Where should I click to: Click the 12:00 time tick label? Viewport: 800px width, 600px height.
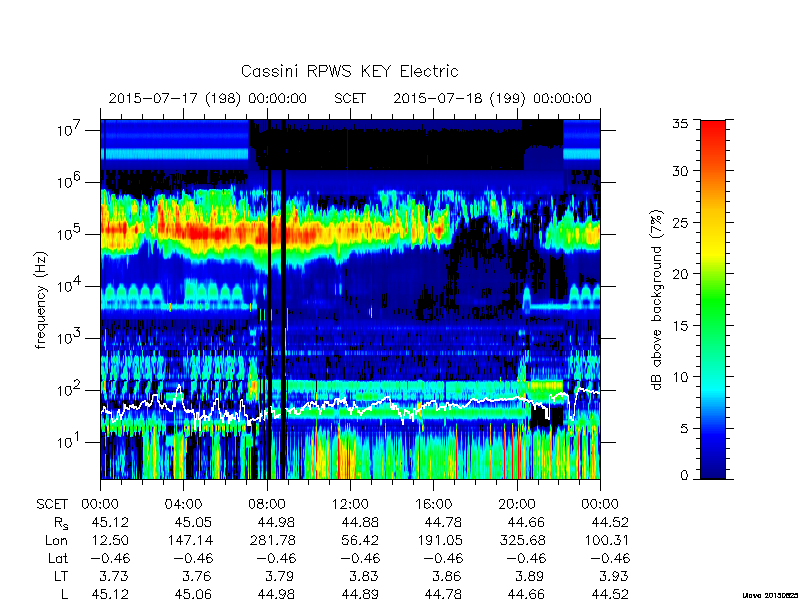pos(350,505)
